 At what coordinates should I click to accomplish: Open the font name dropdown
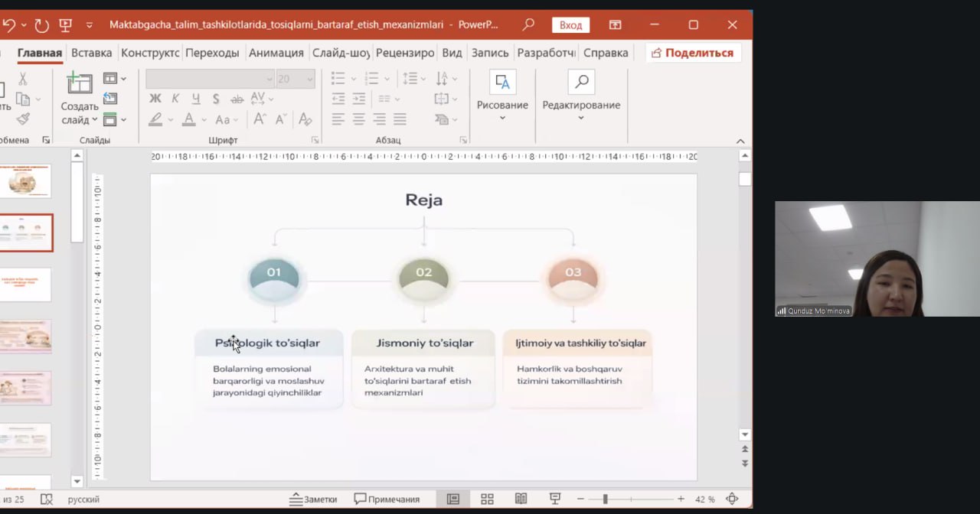pos(269,79)
